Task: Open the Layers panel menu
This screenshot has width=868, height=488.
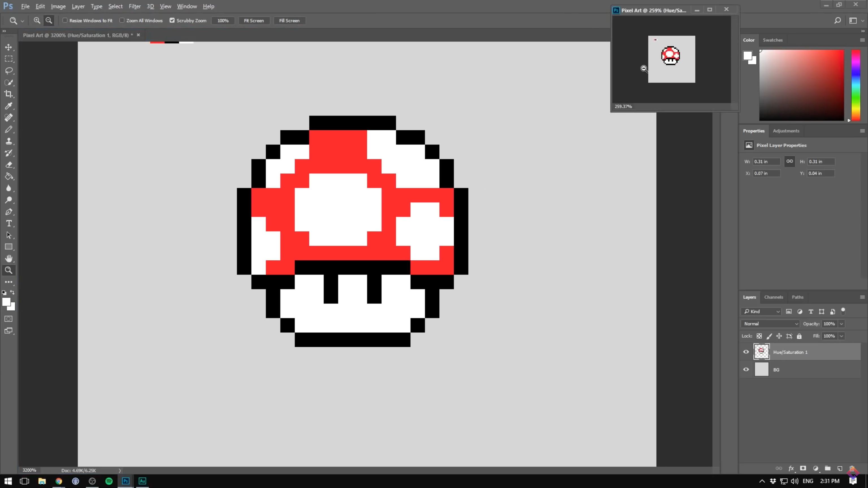Action: pos(862,297)
